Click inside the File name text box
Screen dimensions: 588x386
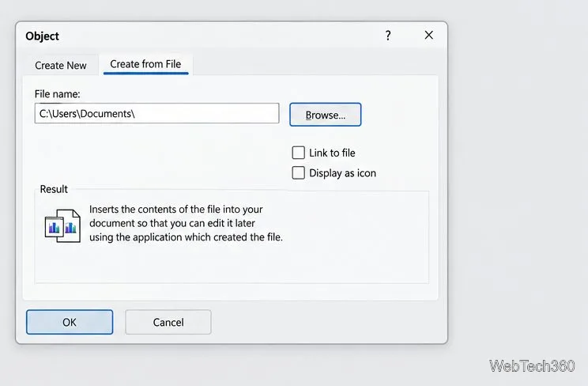pos(156,113)
